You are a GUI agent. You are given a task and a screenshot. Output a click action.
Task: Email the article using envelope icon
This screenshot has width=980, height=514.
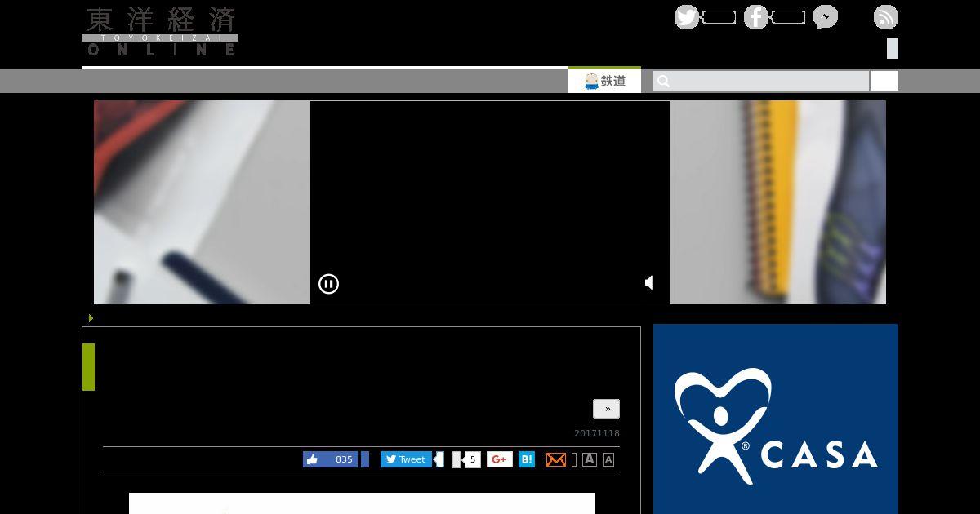[556, 459]
